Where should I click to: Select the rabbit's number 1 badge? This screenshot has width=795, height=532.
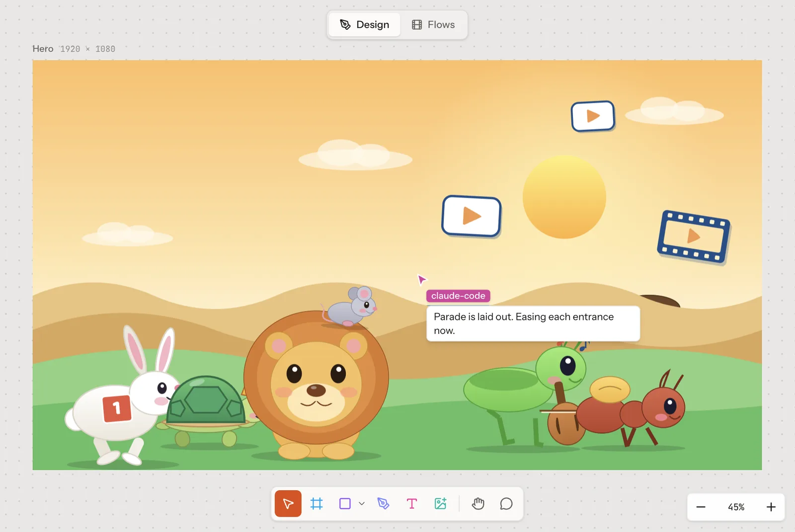point(117,408)
